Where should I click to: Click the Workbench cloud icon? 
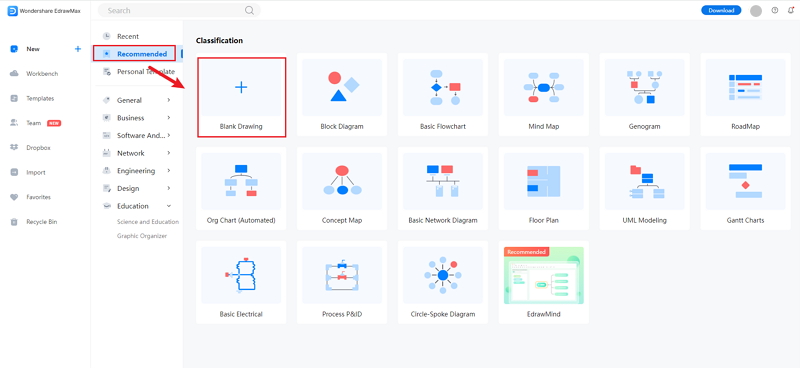click(14, 73)
